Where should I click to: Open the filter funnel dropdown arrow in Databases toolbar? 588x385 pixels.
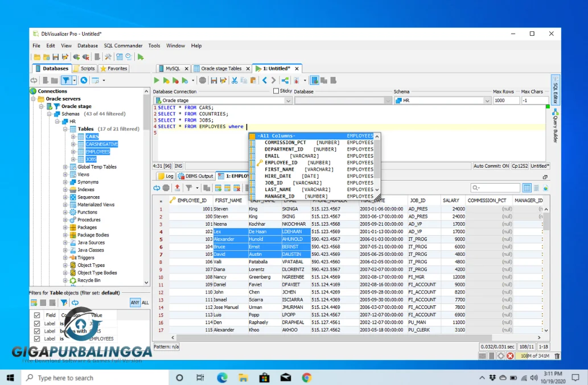[74, 80]
